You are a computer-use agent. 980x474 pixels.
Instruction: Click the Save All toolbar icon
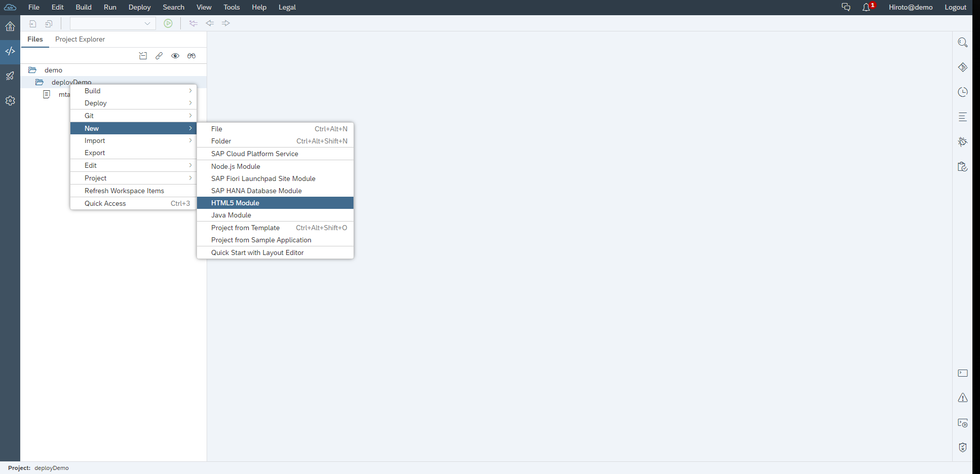[x=49, y=23]
